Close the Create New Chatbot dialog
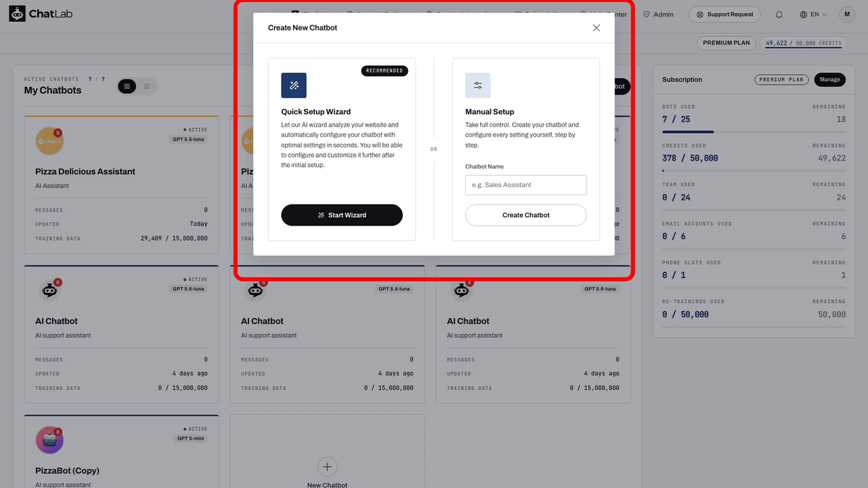Screen dimensions: 868x488 pyautogui.click(x=596, y=27)
